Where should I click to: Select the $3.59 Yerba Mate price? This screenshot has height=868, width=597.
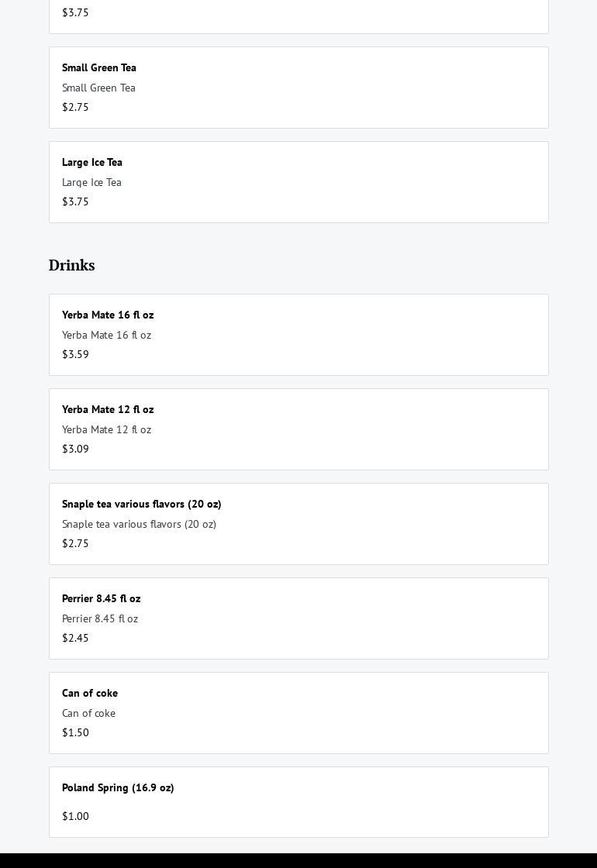point(75,354)
